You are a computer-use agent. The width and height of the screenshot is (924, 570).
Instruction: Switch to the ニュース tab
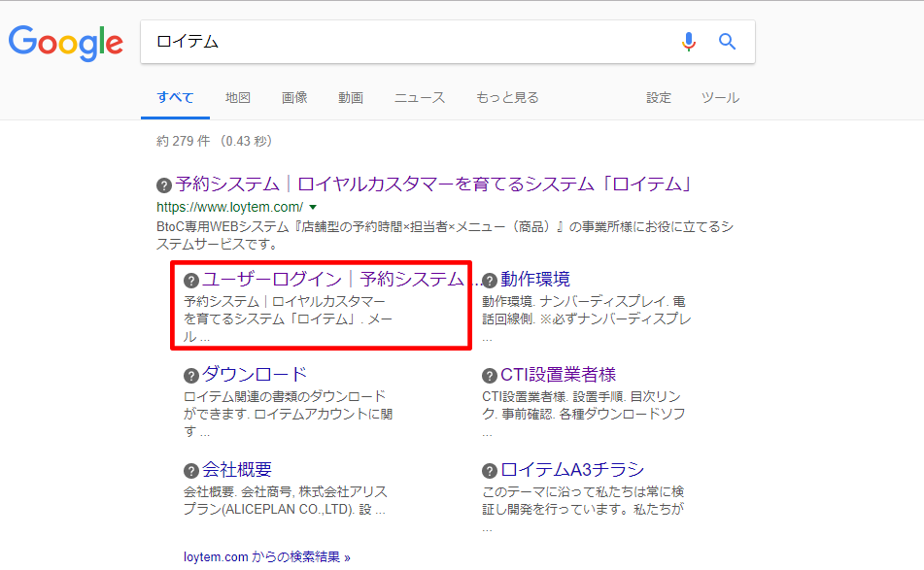click(420, 98)
